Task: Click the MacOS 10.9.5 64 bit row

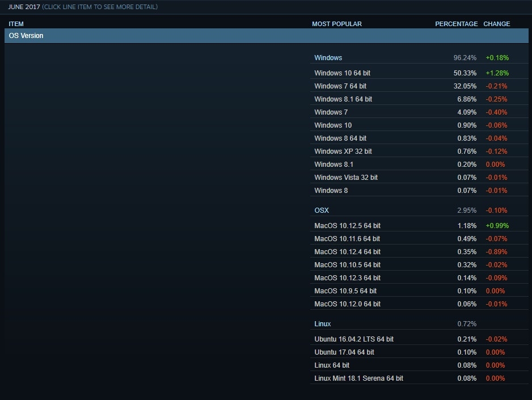Action: [x=419, y=290]
